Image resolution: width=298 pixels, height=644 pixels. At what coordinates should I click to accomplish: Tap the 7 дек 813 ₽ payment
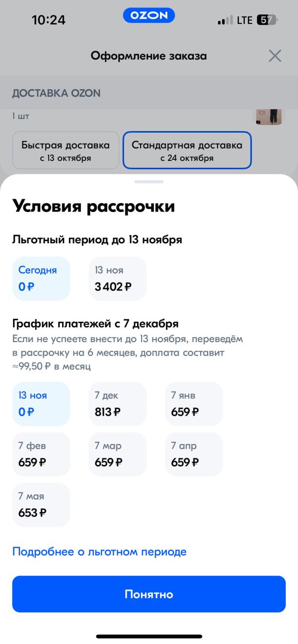point(118,404)
